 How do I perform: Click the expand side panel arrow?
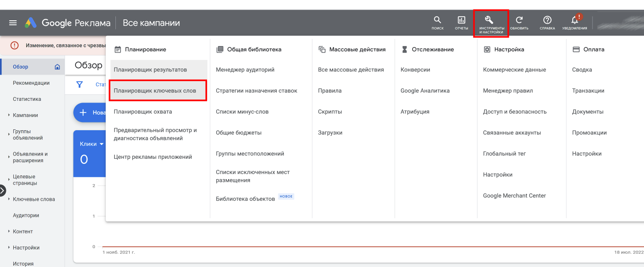click(2, 190)
